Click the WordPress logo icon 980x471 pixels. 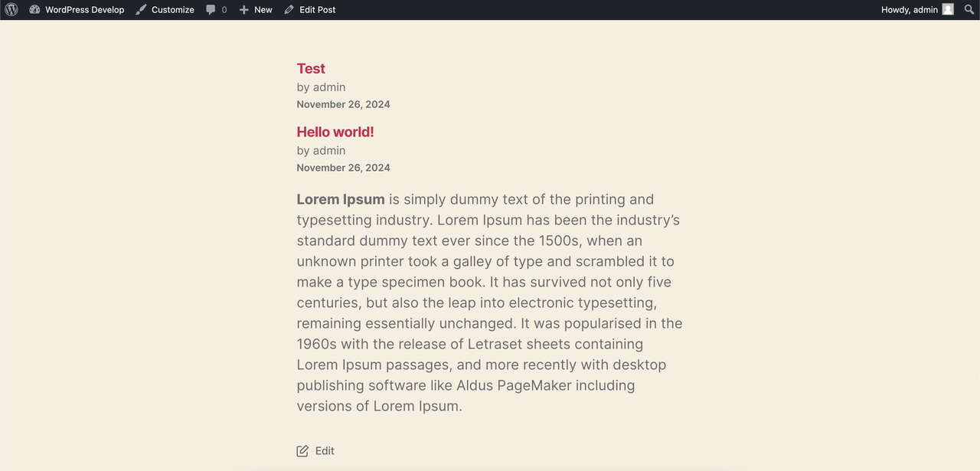pos(11,10)
